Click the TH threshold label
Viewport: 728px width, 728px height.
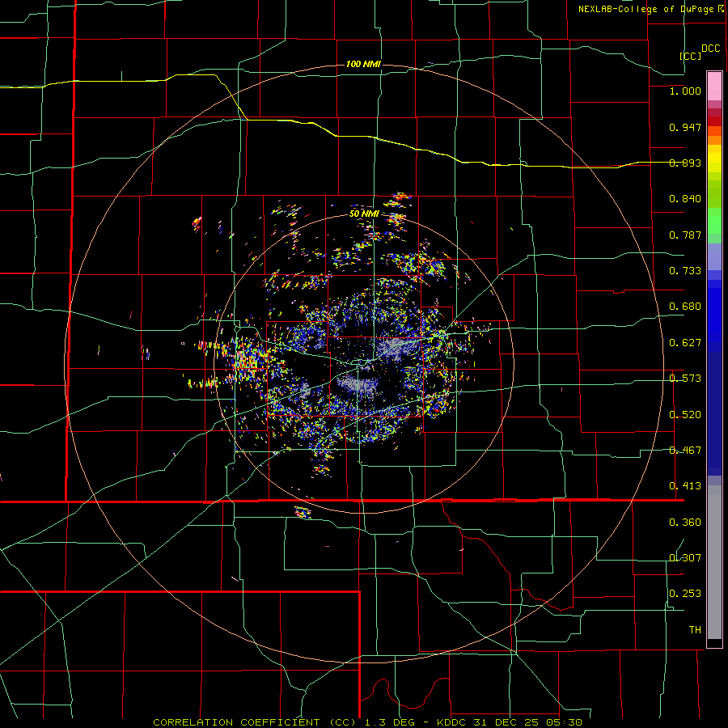tap(695, 630)
